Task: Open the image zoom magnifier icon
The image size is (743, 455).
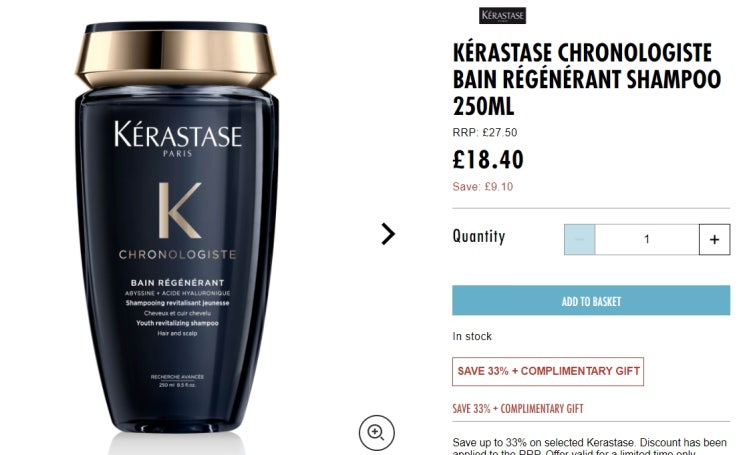Action: coord(376,433)
